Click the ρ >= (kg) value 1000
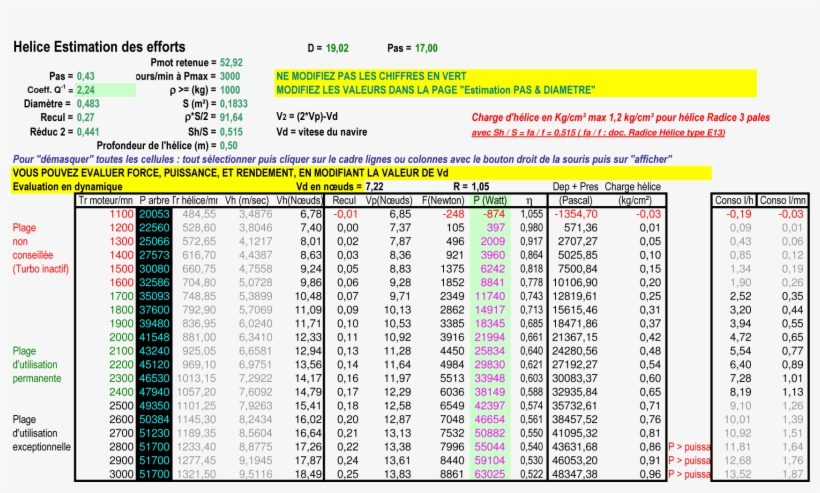Image resolution: width=820 pixels, height=493 pixels. (230, 90)
